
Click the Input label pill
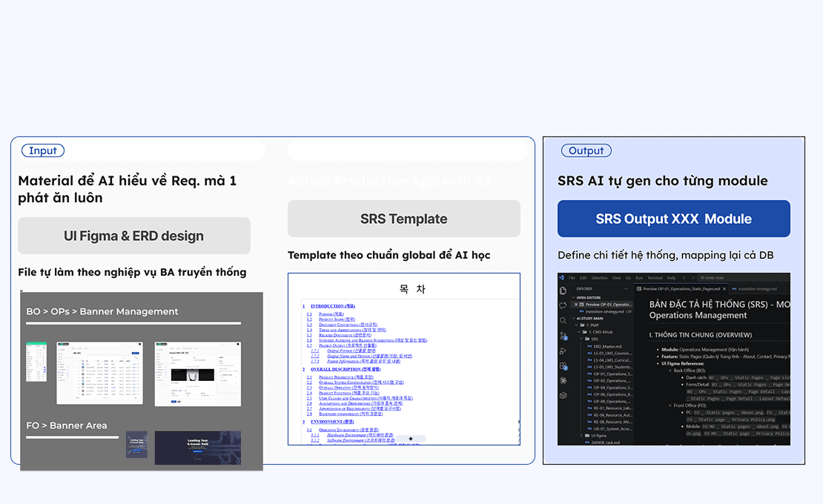point(43,150)
